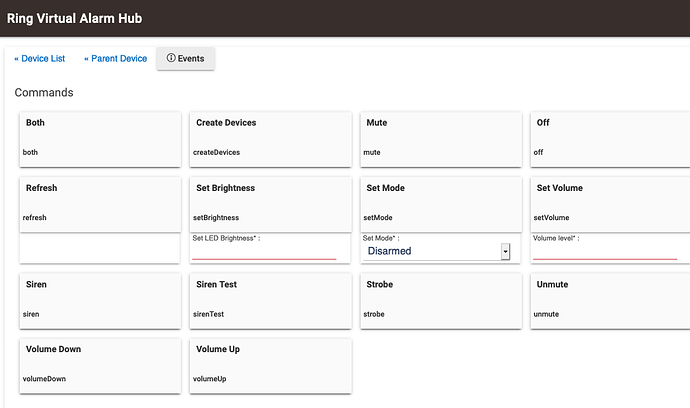Open the Parent Device link

point(115,59)
